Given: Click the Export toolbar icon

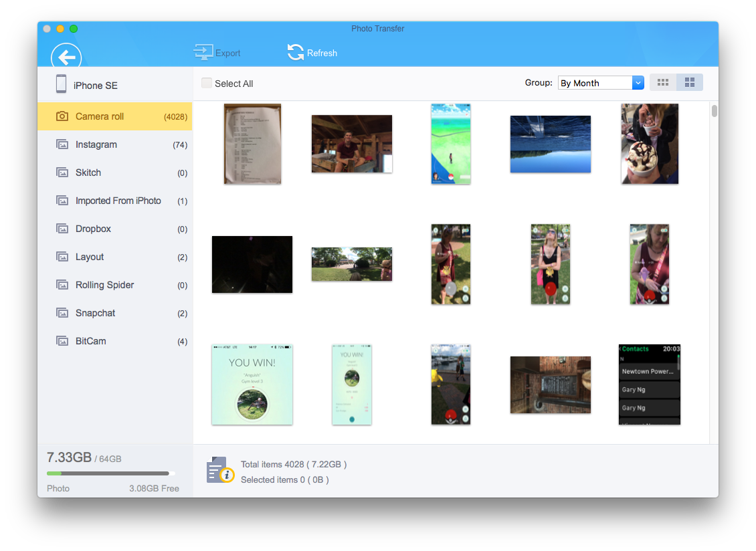Looking at the screenshot, I should (x=203, y=53).
